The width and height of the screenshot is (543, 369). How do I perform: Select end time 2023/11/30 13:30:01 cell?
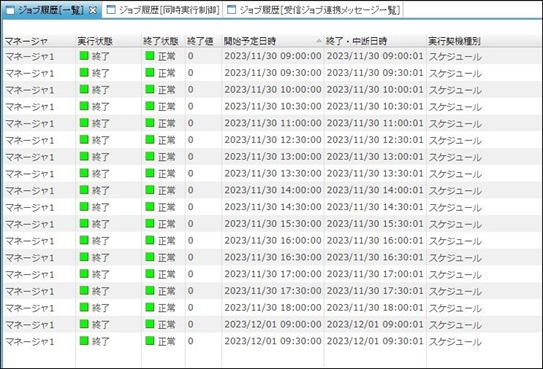[375, 173]
